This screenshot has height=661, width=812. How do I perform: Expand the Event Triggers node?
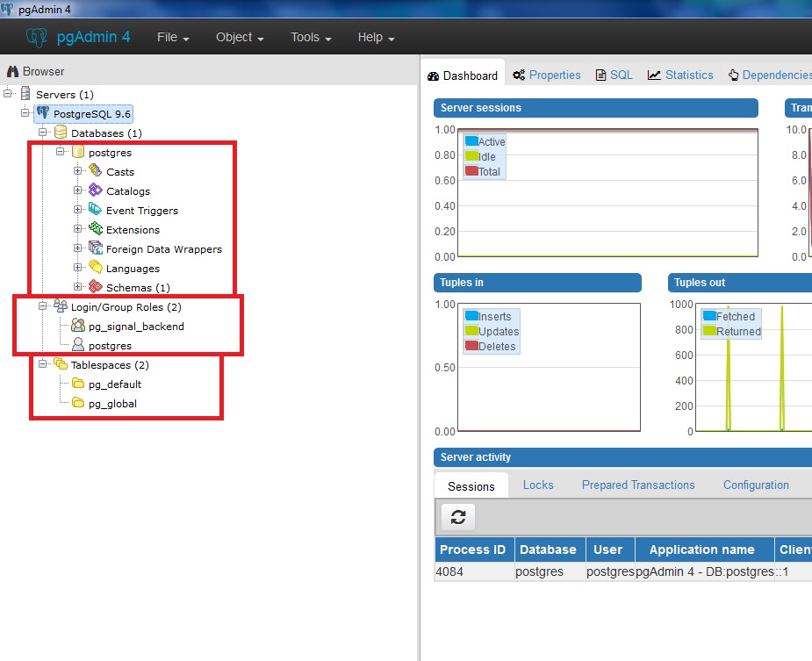click(x=77, y=209)
